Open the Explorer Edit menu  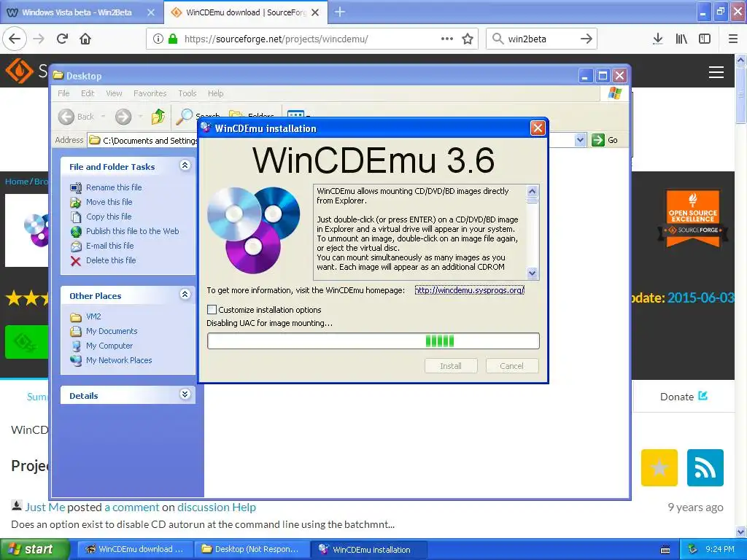tap(88, 93)
